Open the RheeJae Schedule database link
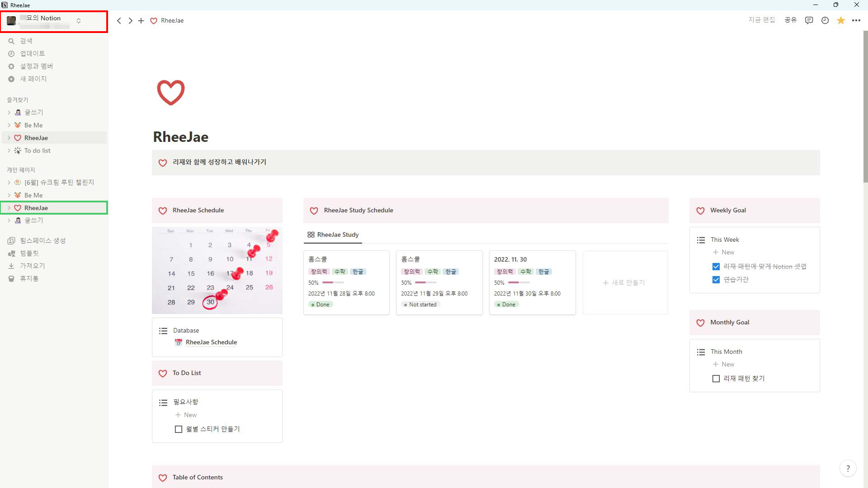Viewport: 868px width, 488px height. 211,342
